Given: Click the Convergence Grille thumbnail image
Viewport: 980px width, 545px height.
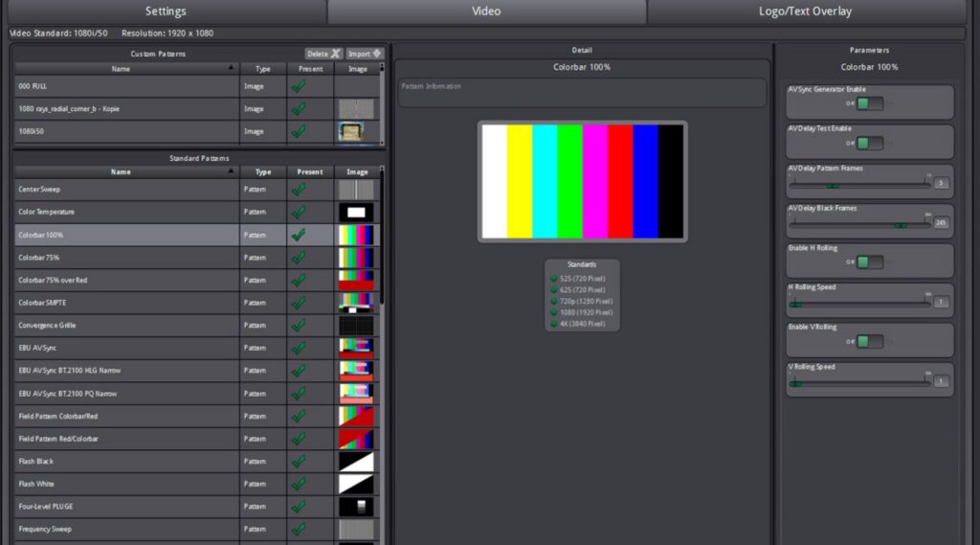Looking at the screenshot, I should (x=356, y=326).
